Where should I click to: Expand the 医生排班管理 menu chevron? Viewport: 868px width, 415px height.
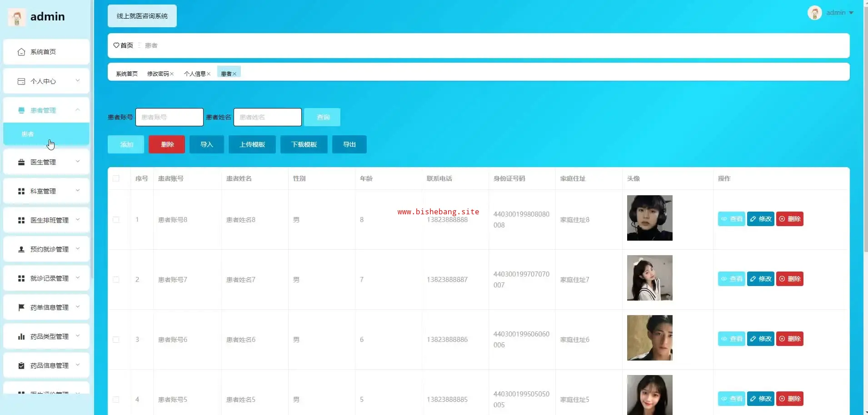pyautogui.click(x=78, y=220)
